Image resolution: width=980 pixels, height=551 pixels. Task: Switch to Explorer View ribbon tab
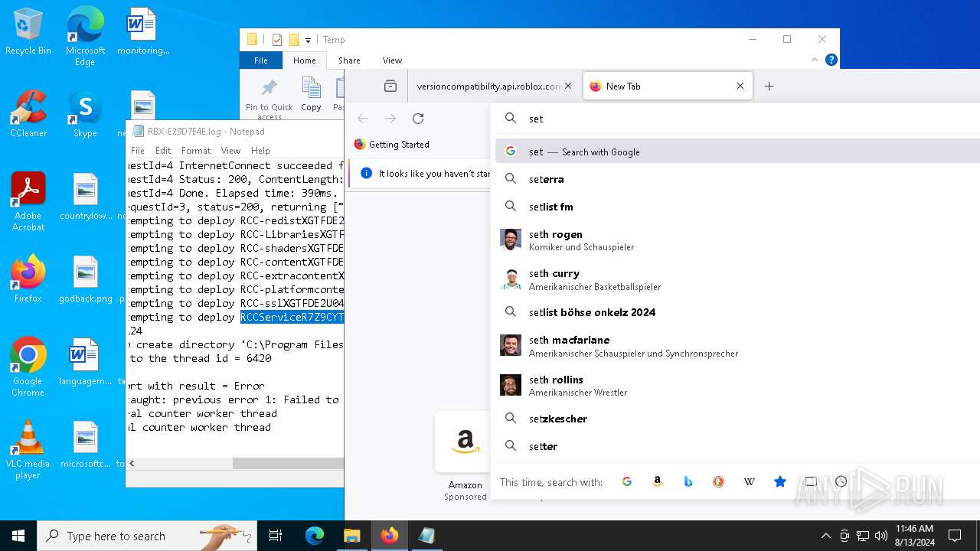tap(392, 60)
